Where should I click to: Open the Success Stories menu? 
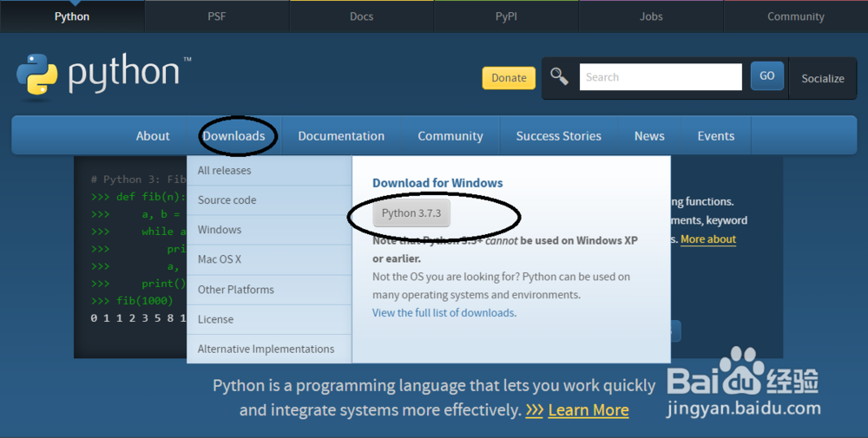558,136
